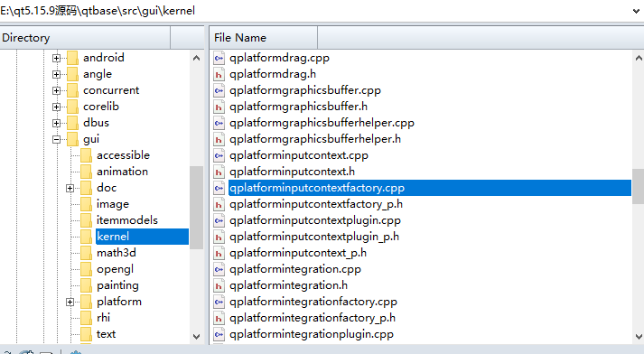Image resolution: width=644 pixels, height=354 pixels.
Task: Select file qplatforminputcontext_p.h
Action: pyautogui.click(x=298, y=253)
